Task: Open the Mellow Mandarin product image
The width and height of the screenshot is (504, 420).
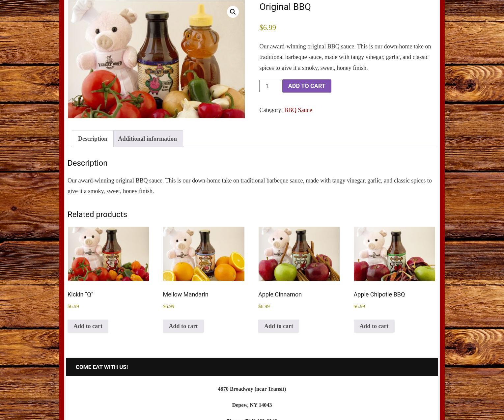Action: (x=204, y=254)
